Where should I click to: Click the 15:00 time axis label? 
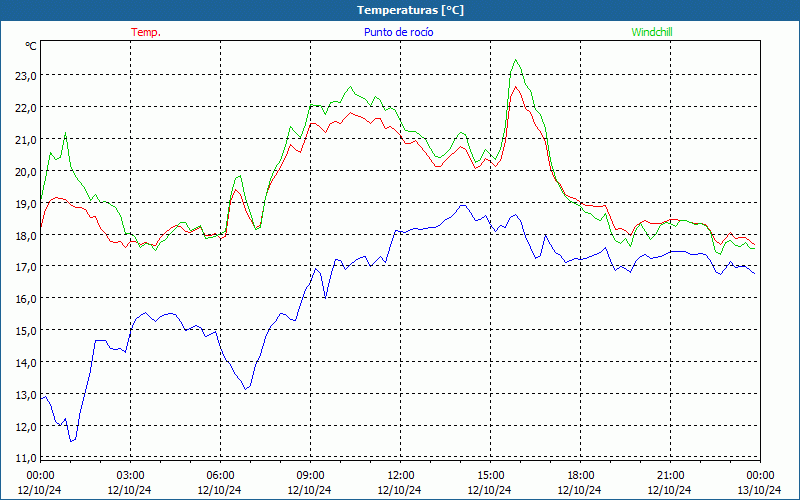click(x=490, y=475)
